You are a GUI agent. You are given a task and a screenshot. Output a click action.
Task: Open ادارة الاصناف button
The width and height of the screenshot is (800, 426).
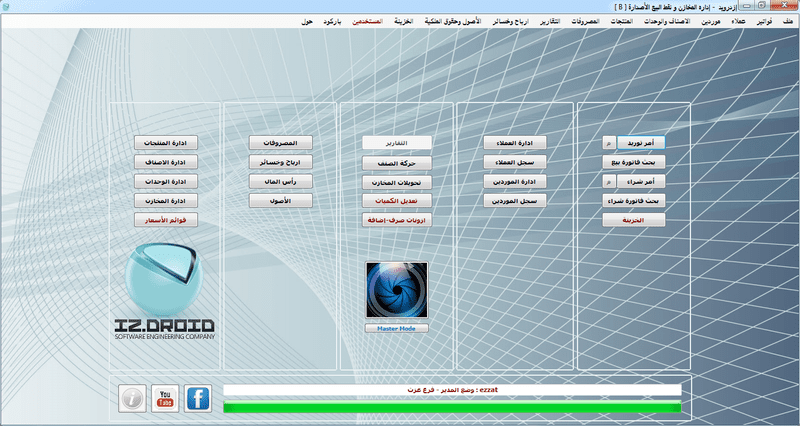pos(166,162)
